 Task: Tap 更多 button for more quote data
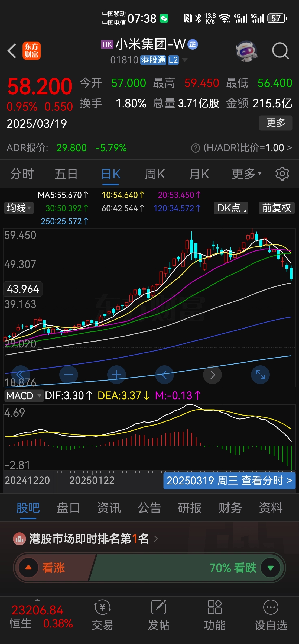click(276, 123)
